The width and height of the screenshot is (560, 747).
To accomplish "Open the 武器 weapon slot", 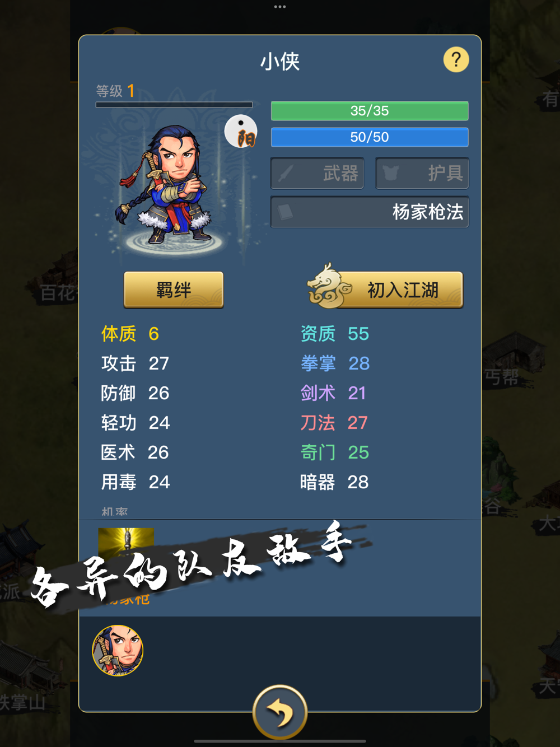I will pyautogui.click(x=318, y=174).
